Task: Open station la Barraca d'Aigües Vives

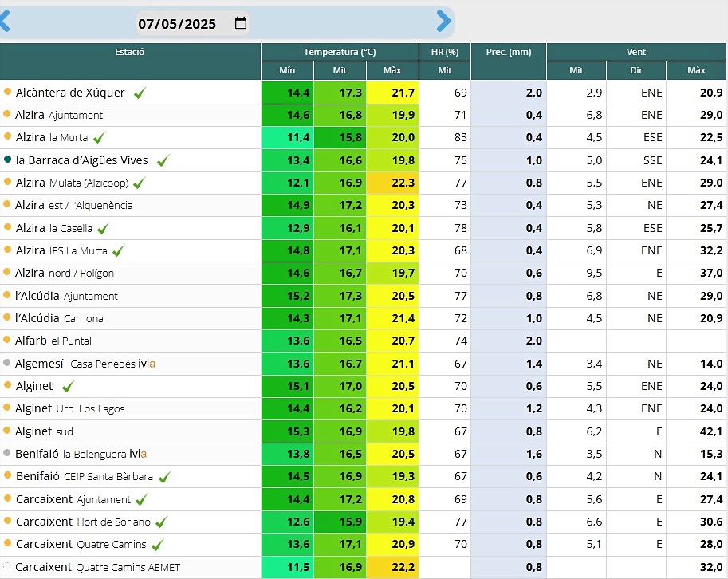Action: click(81, 160)
